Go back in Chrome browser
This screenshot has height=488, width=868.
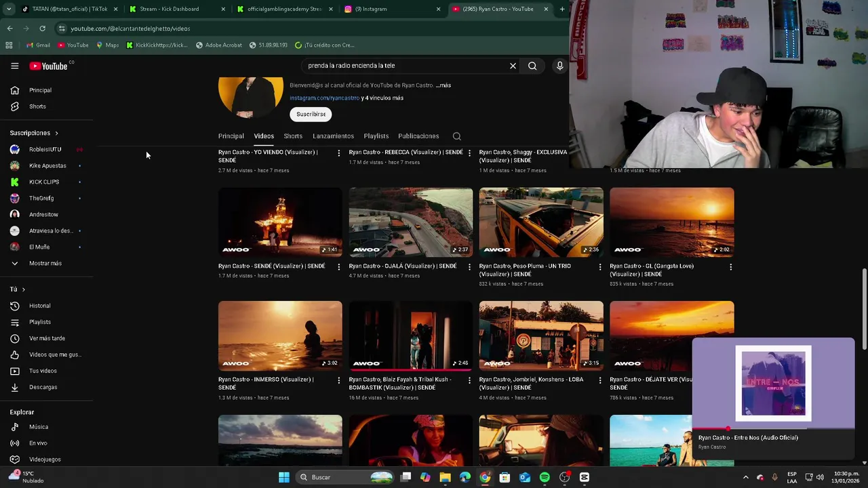(9, 28)
